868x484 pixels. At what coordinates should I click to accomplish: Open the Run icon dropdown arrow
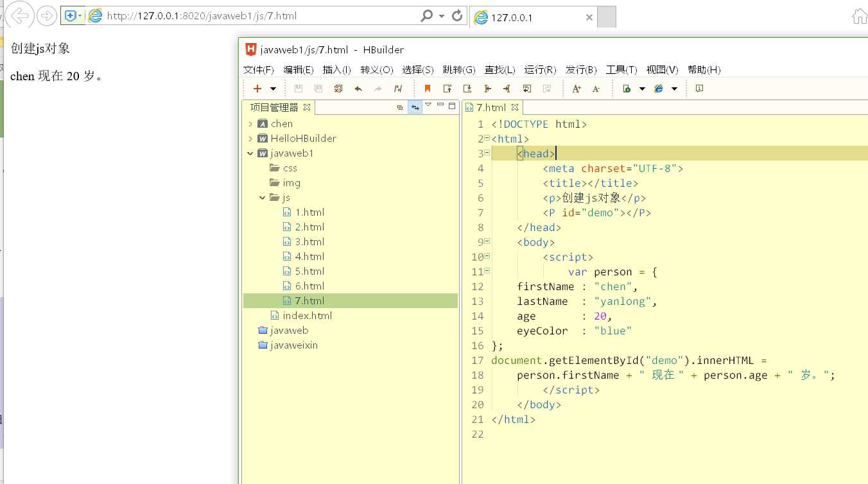tap(642, 89)
